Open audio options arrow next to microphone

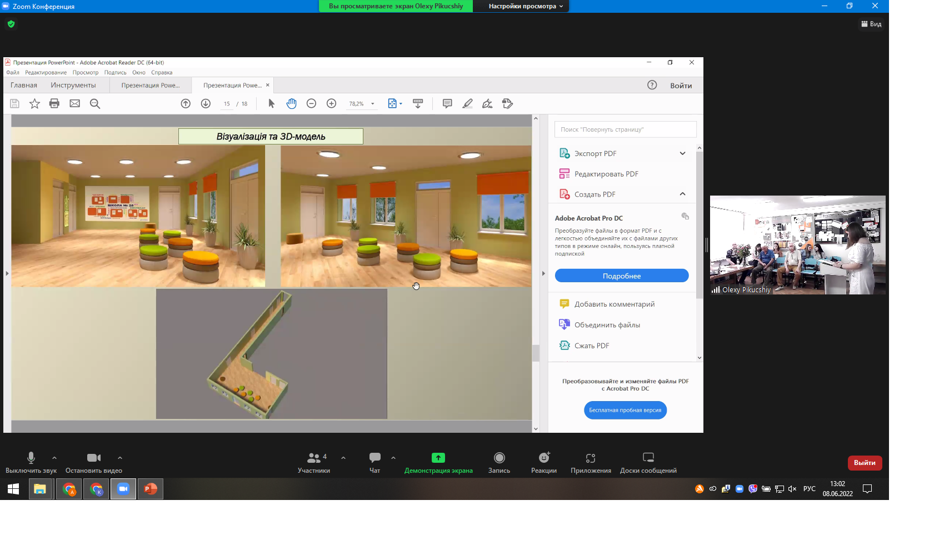click(54, 458)
